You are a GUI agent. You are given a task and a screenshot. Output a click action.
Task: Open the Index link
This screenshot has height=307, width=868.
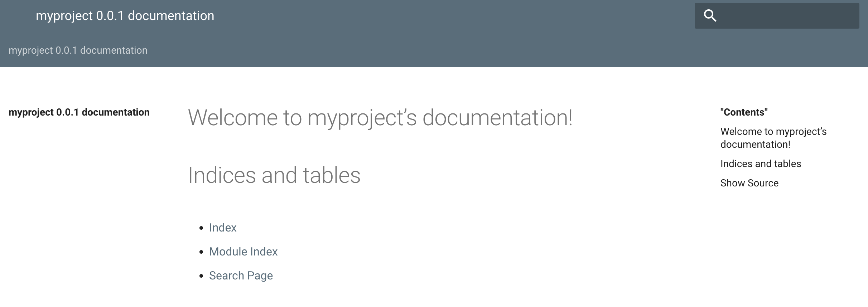tap(223, 228)
